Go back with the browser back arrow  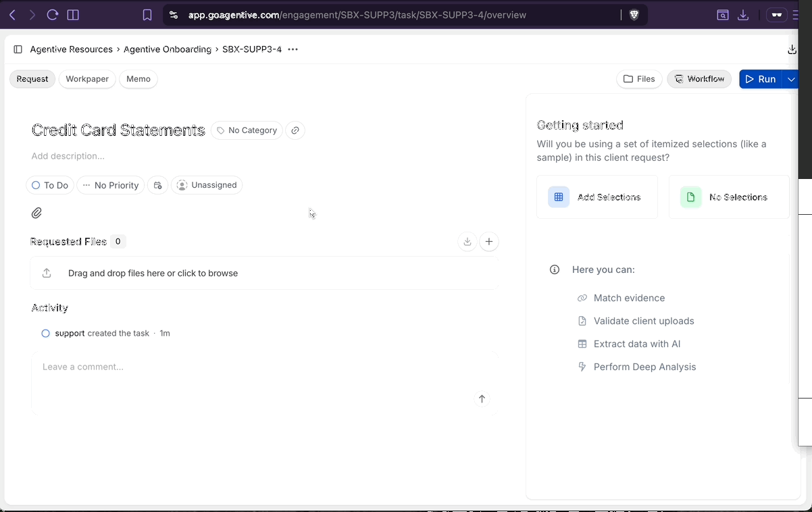(12, 15)
